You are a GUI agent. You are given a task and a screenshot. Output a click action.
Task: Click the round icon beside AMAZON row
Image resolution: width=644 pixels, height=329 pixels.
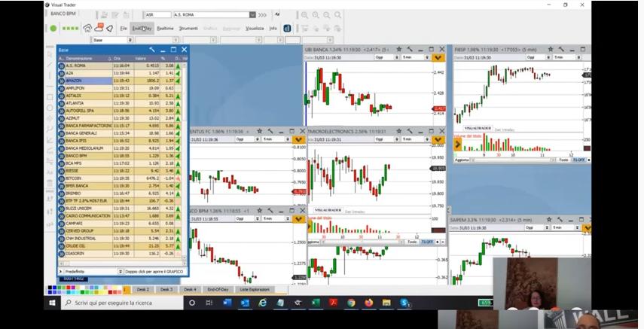[62, 81]
